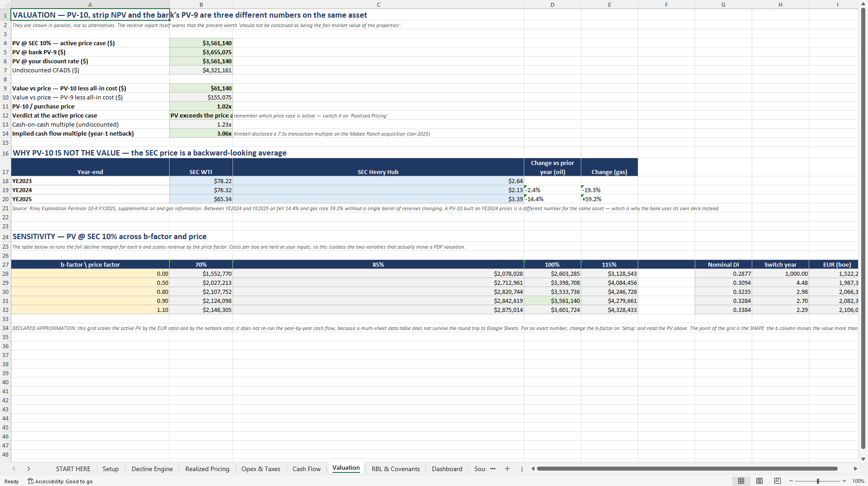
Task: Select column D header
Action: (552, 5)
